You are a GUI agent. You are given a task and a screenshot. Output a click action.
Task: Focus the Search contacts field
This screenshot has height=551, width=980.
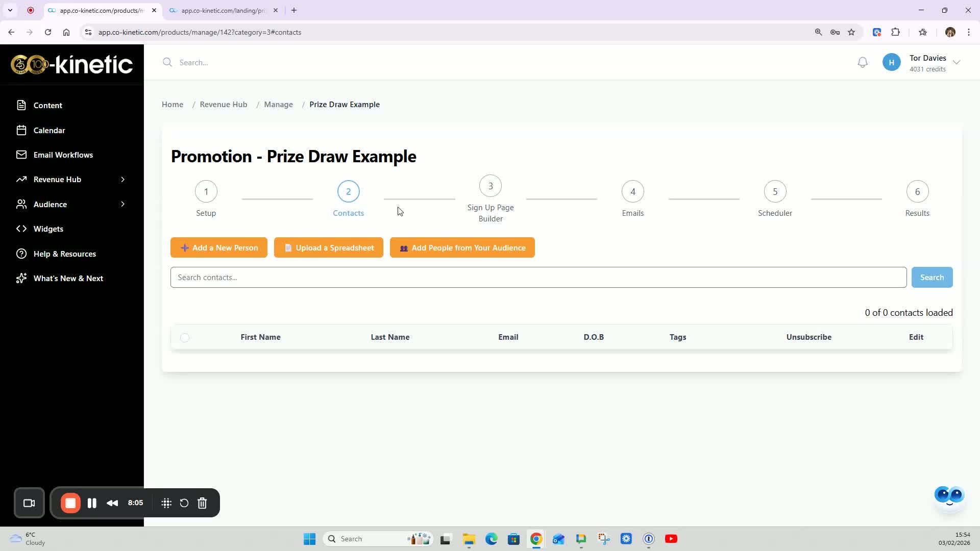pyautogui.click(x=538, y=278)
